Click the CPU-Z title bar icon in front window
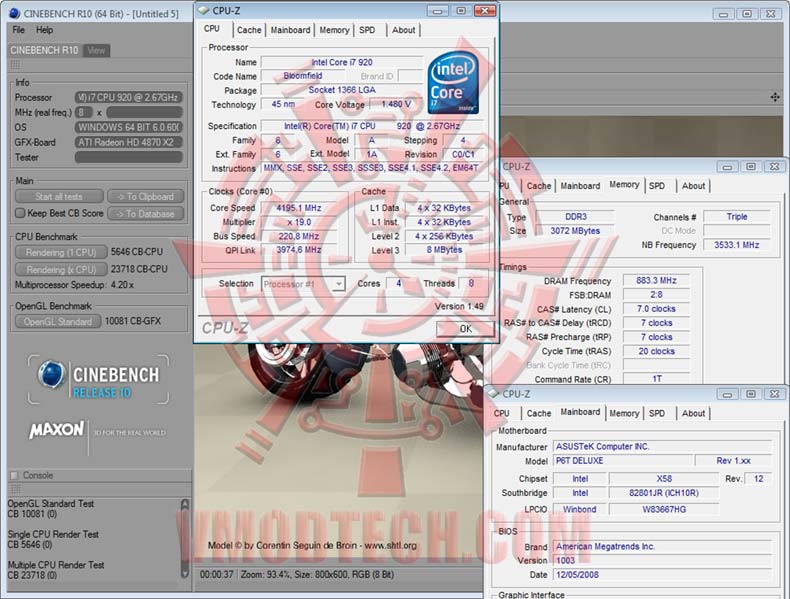This screenshot has height=599, width=790. (x=204, y=10)
